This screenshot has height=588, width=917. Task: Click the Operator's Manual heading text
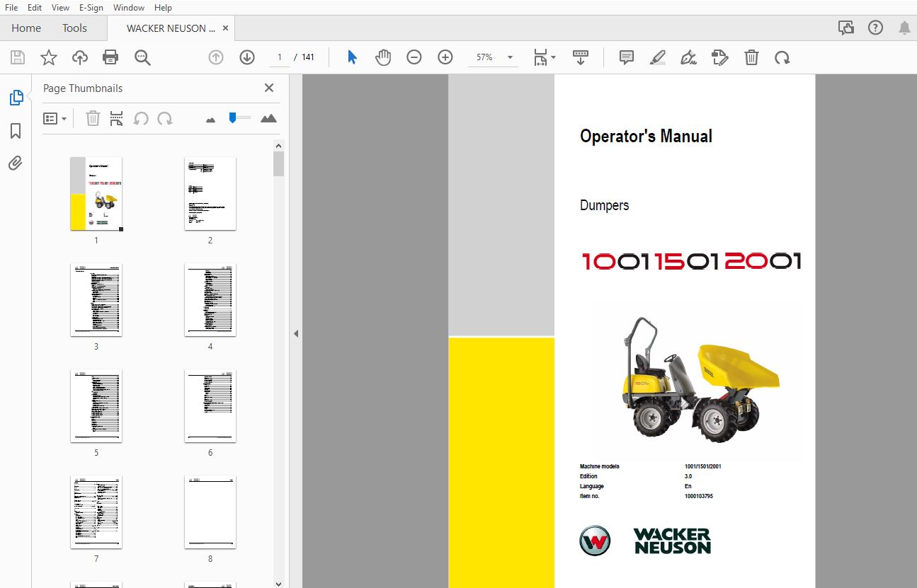pos(646,137)
